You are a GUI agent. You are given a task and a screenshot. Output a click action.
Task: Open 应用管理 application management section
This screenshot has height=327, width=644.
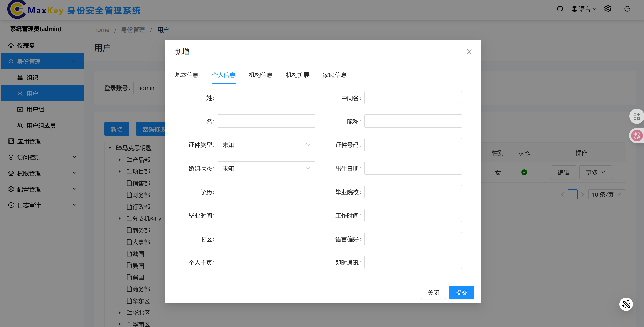tap(29, 141)
